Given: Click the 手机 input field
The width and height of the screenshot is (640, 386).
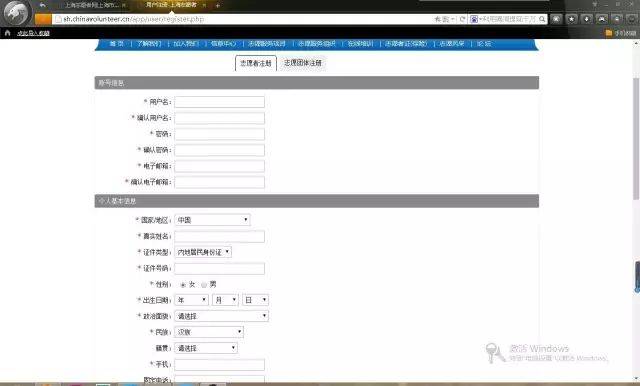Looking at the screenshot, I should [x=220, y=364].
